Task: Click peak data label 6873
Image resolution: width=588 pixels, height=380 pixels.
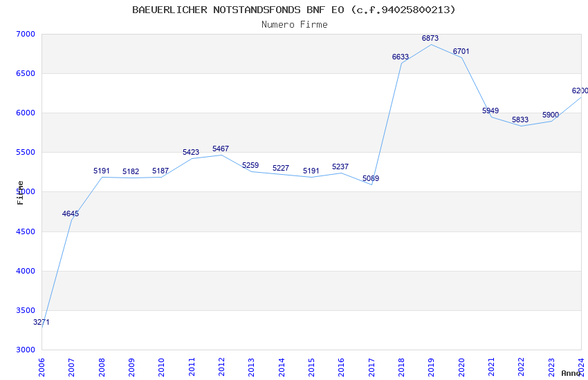Action: (x=430, y=38)
